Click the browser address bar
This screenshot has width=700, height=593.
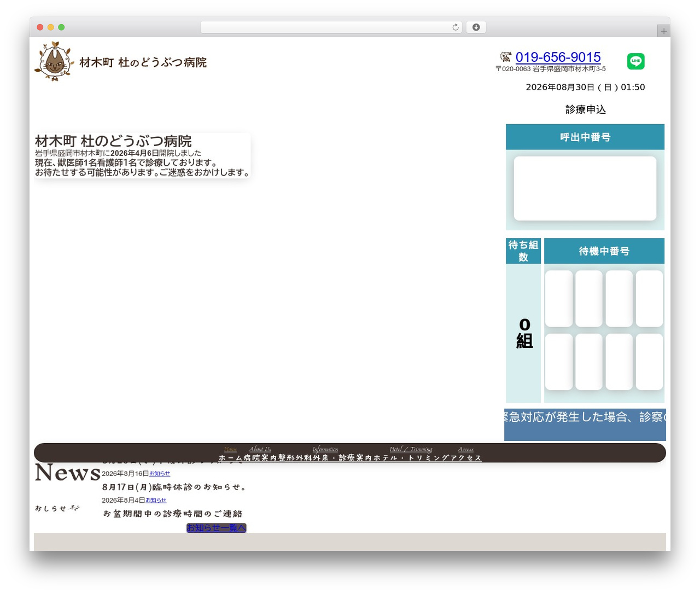pyautogui.click(x=331, y=27)
